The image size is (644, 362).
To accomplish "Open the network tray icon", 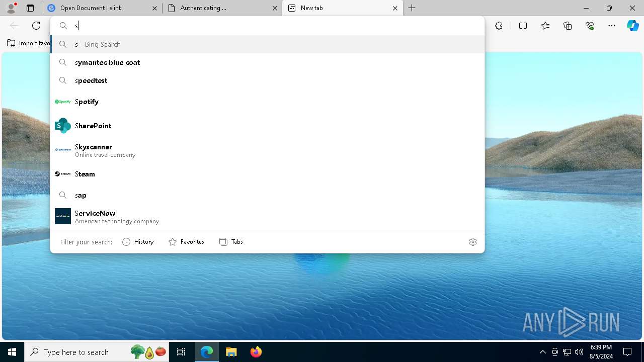I will coord(567,352).
